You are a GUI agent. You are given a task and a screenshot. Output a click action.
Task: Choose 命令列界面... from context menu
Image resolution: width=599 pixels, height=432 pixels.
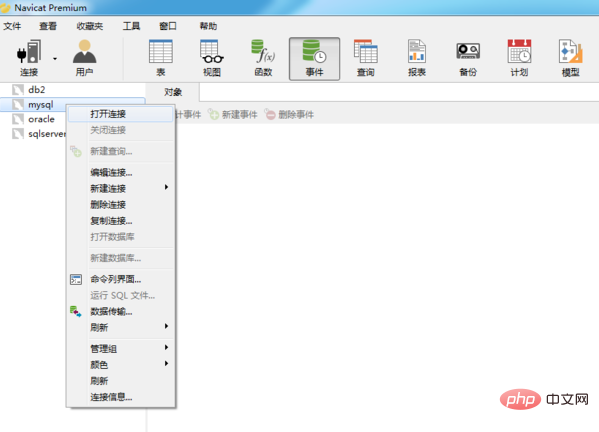coord(121,279)
